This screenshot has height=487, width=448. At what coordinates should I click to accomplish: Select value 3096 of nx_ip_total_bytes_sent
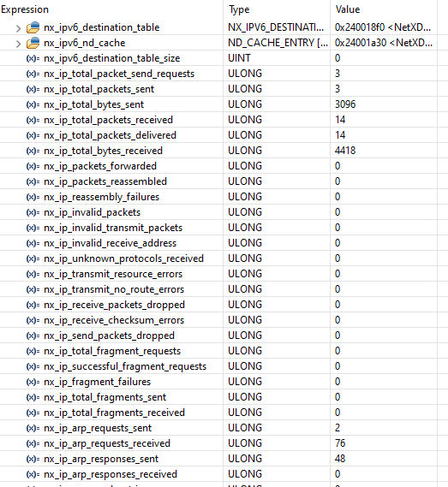pyautogui.click(x=345, y=104)
